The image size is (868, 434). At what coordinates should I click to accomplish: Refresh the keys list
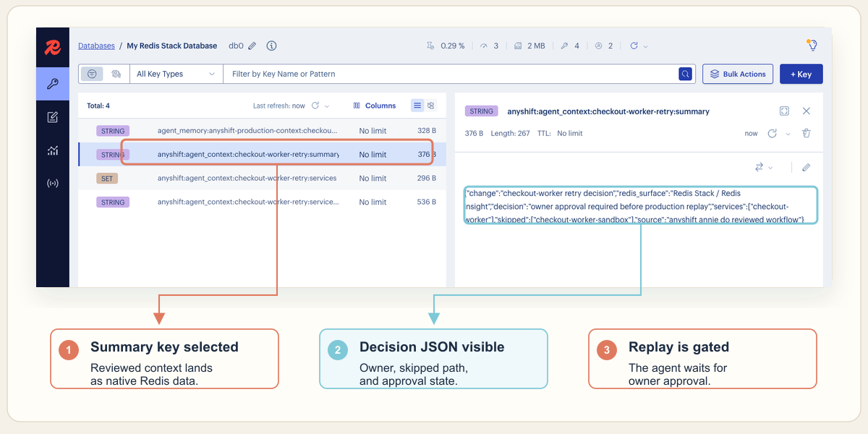point(315,106)
